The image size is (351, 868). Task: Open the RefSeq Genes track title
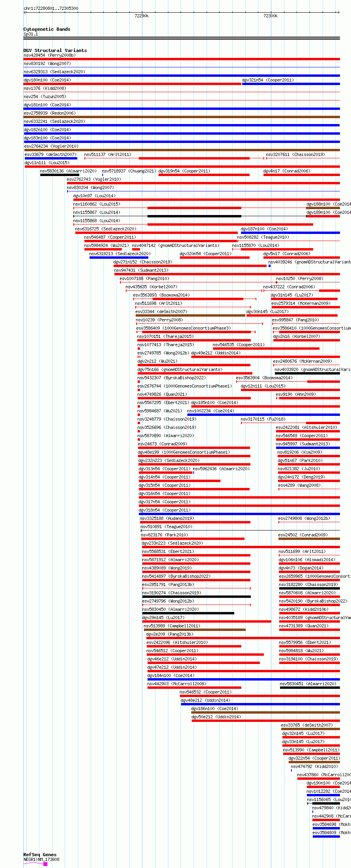(x=40, y=855)
